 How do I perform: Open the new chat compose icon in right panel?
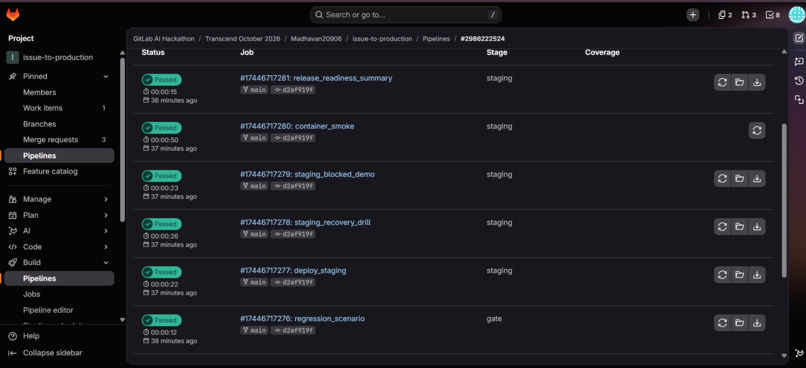point(799,38)
